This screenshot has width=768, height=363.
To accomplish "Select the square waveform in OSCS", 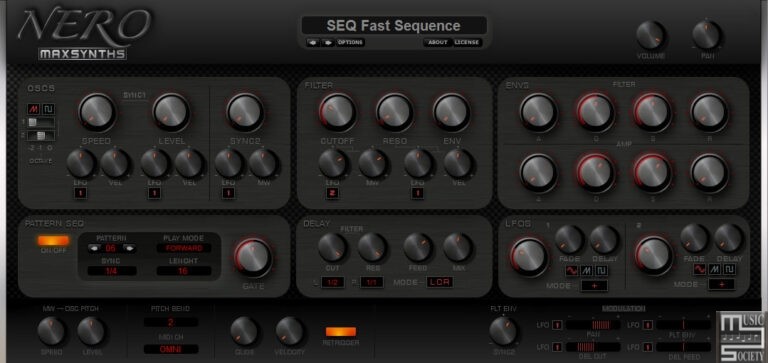I will coord(48,109).
